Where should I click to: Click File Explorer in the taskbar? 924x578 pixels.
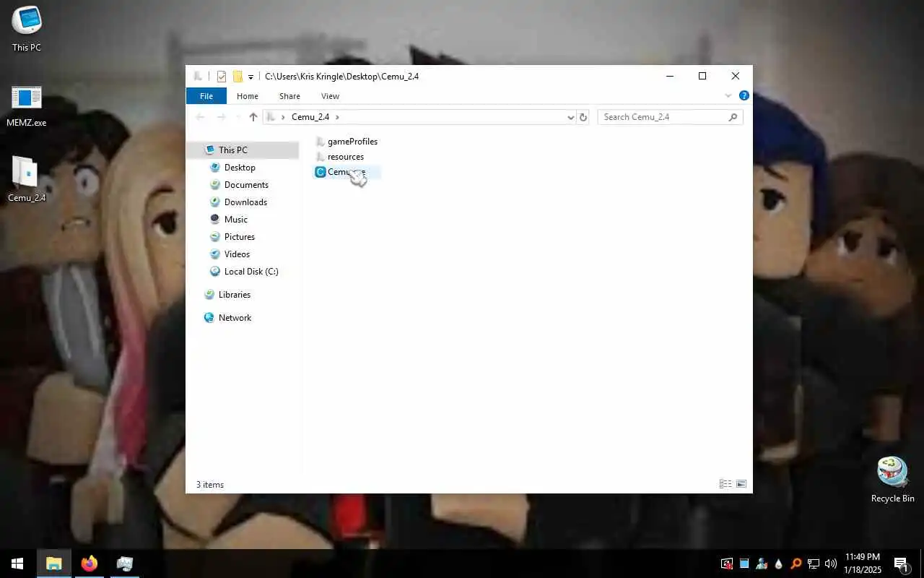(54, 564)
